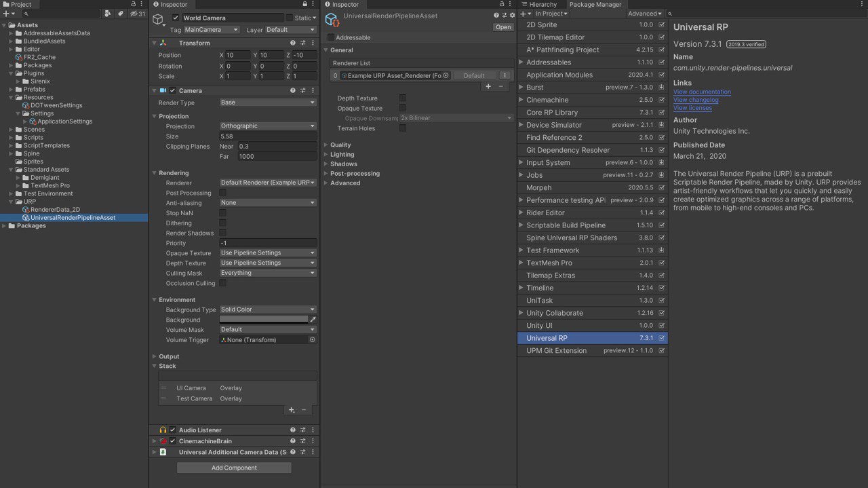Viewport: 868px width, 488px height.
Task: Click Search by Label tag icon in Project
Action: [x=120, y=14]
